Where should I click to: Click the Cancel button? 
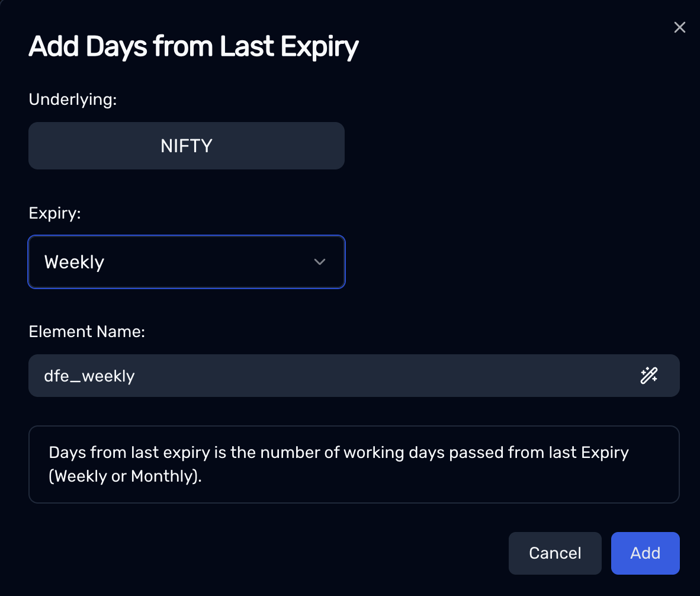point(555,553)
